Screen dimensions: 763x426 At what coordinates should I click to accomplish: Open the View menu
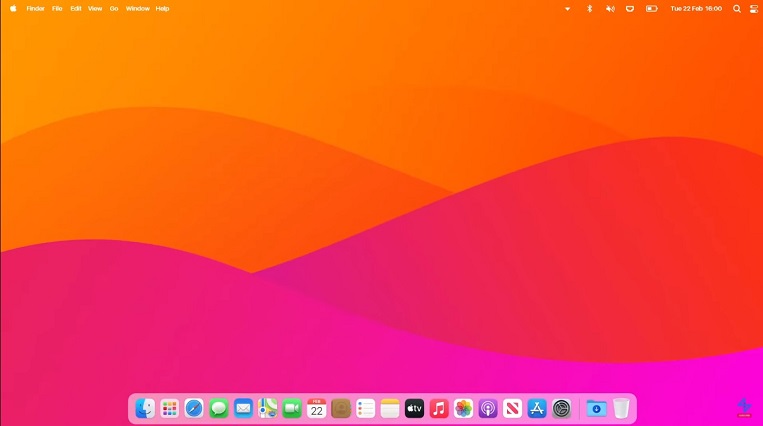point(95,8)
